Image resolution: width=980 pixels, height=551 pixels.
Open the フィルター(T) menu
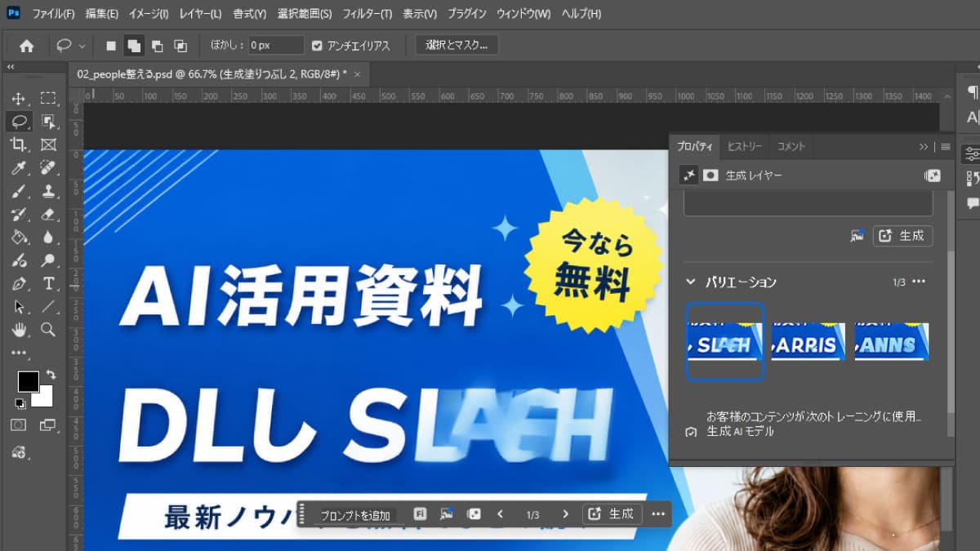367,14
